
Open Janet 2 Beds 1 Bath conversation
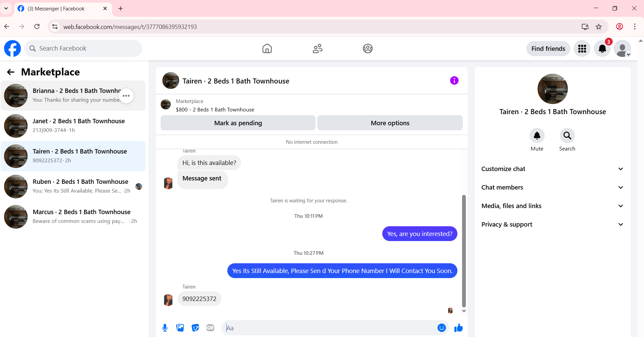73,126
